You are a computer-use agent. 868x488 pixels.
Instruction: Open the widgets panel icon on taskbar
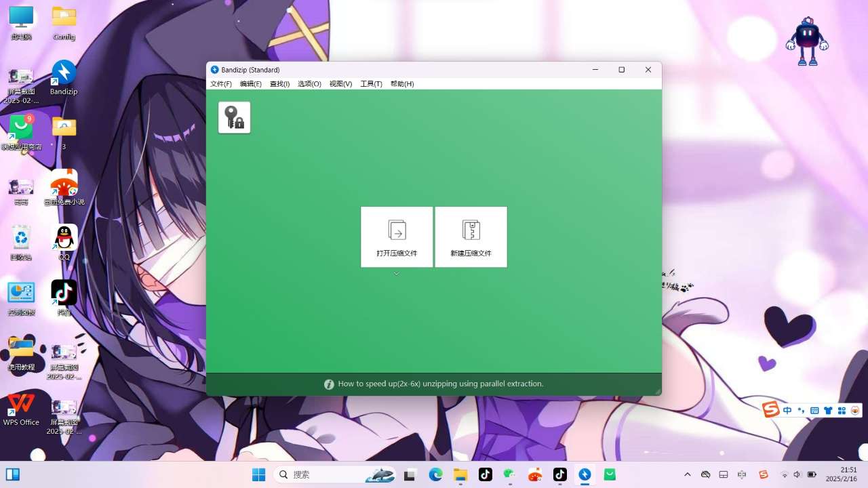pyautogui.click(x=13, y=474)
